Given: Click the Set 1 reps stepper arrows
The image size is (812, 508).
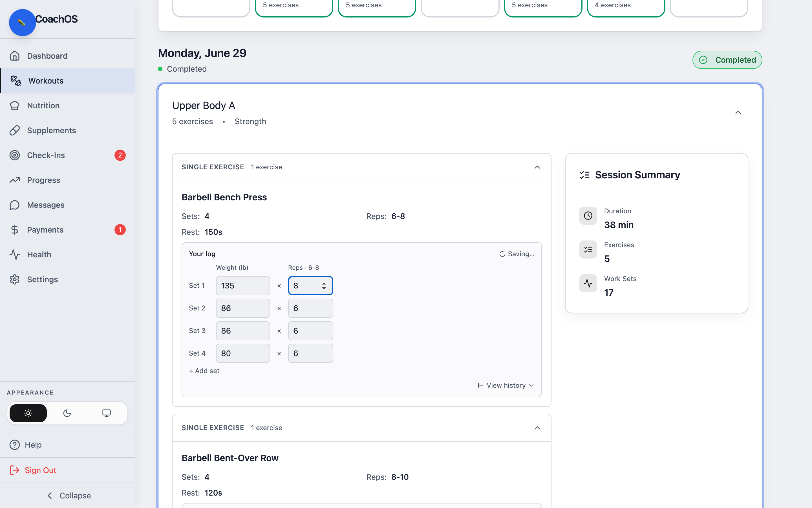Looking at the screenshot, I should [x=324, y=286].
